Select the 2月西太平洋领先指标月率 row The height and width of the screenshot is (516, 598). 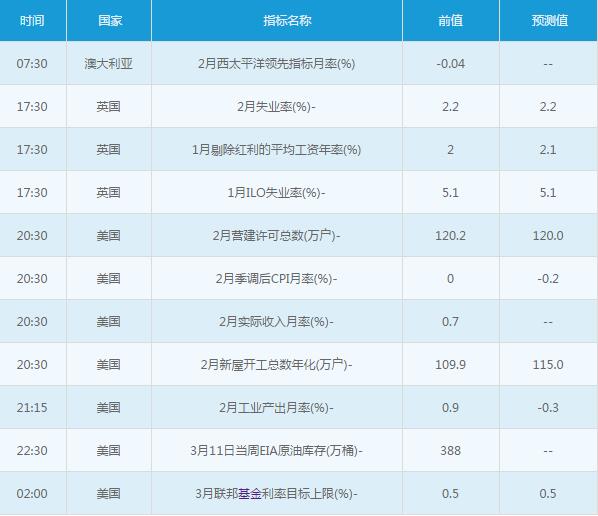click(x=299, y=63)
